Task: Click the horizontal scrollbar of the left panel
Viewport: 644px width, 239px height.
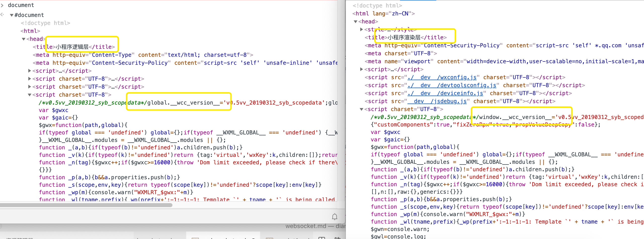Action: point(86,205)
